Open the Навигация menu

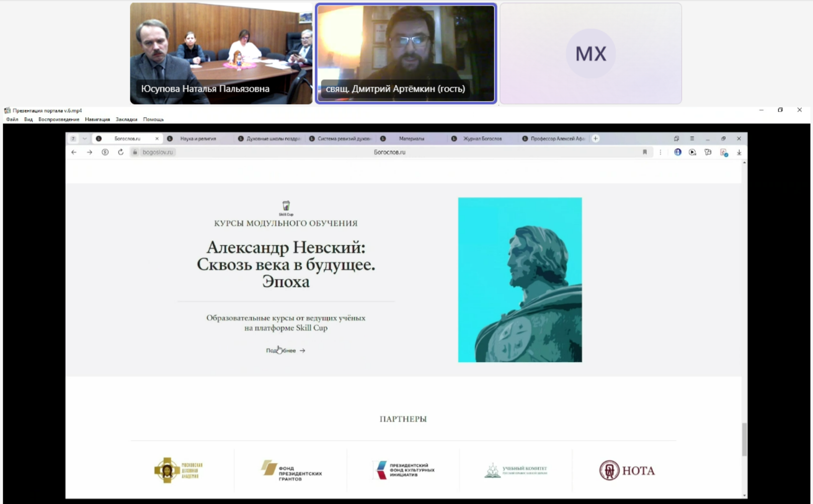coord(97,120)
